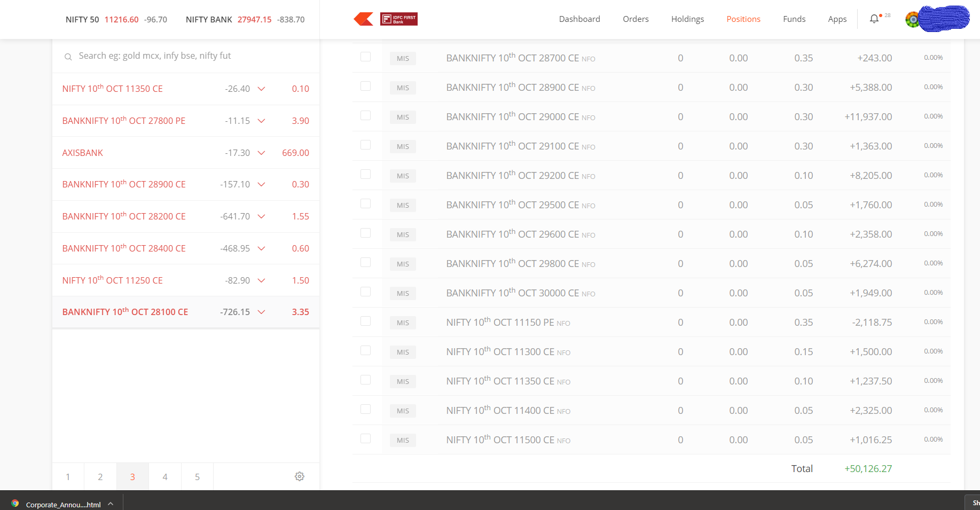Click the search magnifier icon
The width and height of the screenshot is (980, 510).
click(x=68, y=57)
